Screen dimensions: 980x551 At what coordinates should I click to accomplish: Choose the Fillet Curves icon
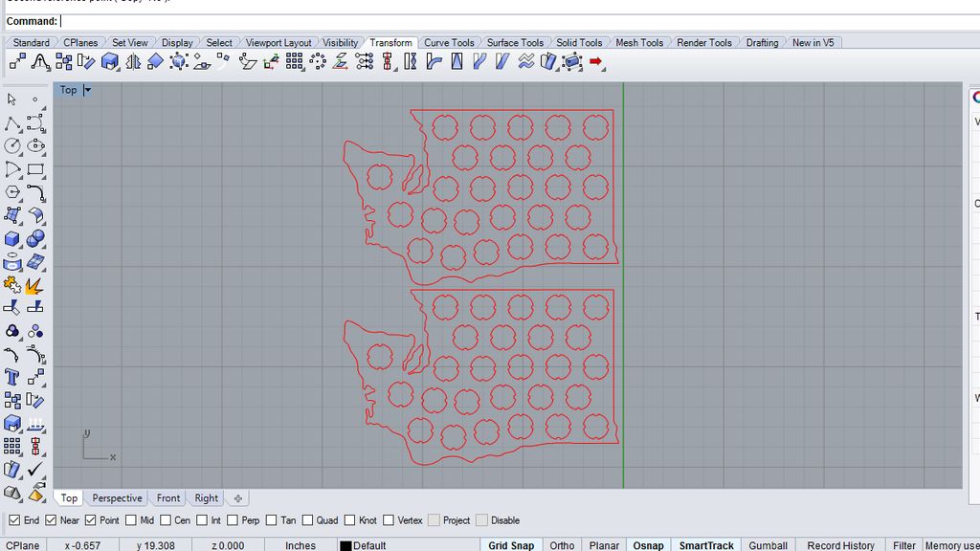35,192
